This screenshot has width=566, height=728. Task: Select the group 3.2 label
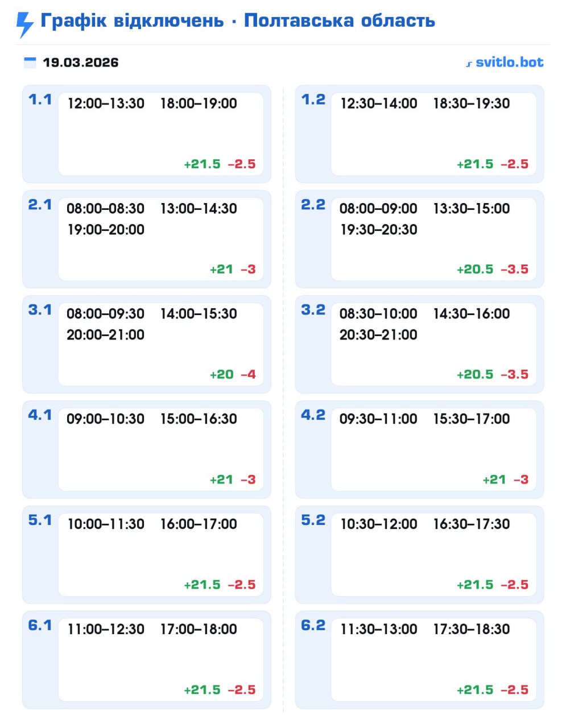click(313, 310)
